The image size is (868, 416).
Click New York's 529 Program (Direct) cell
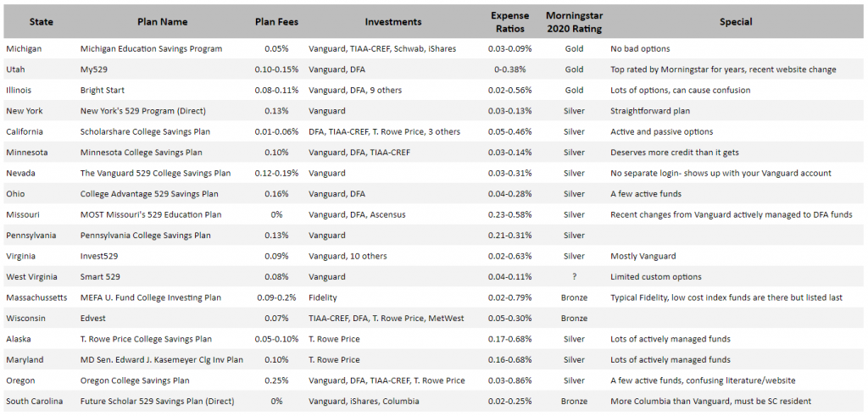click(x=142, y=111)
